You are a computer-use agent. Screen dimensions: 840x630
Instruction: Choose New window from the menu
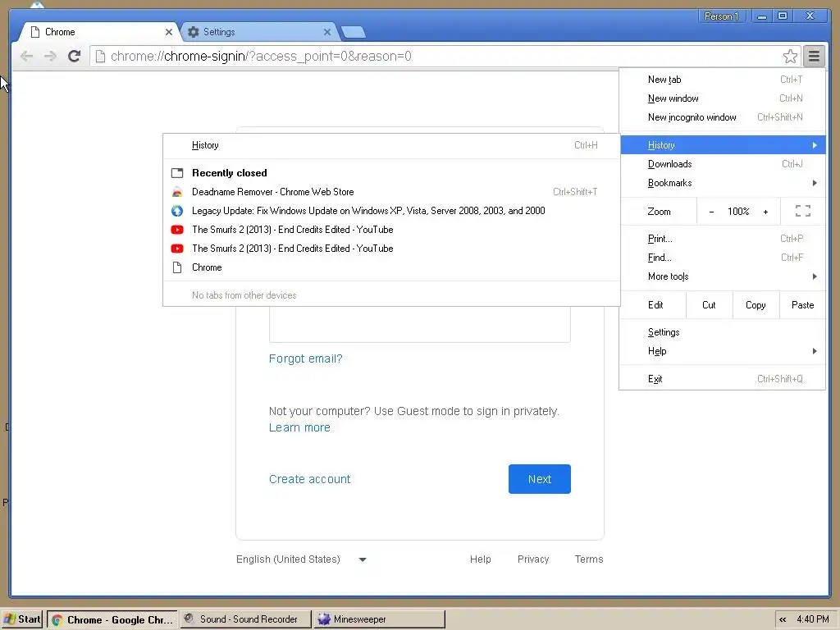point(722,98)
